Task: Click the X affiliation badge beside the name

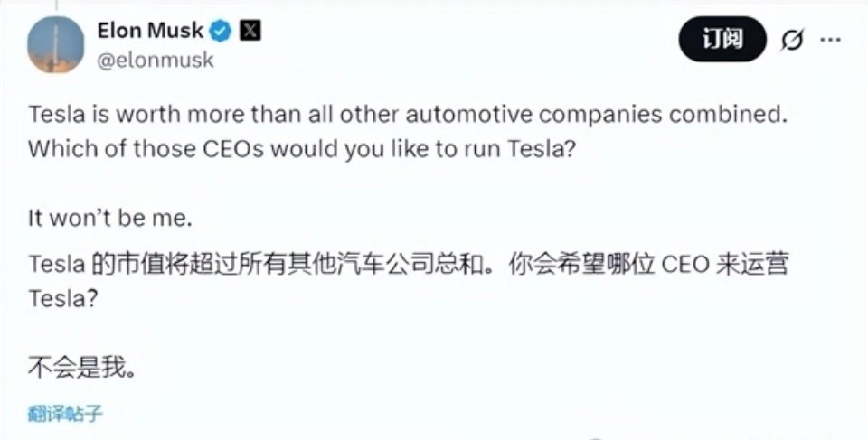Action: click(x=250, y=31)
